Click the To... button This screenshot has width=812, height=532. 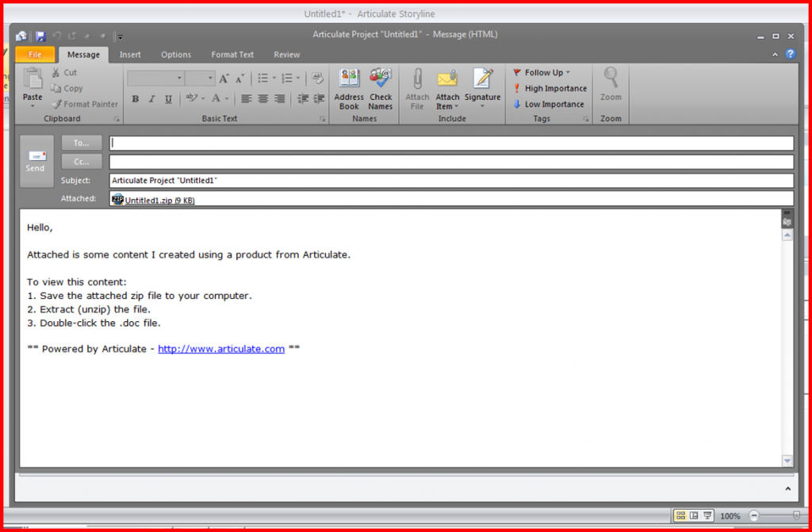click(x=82, y=143)
